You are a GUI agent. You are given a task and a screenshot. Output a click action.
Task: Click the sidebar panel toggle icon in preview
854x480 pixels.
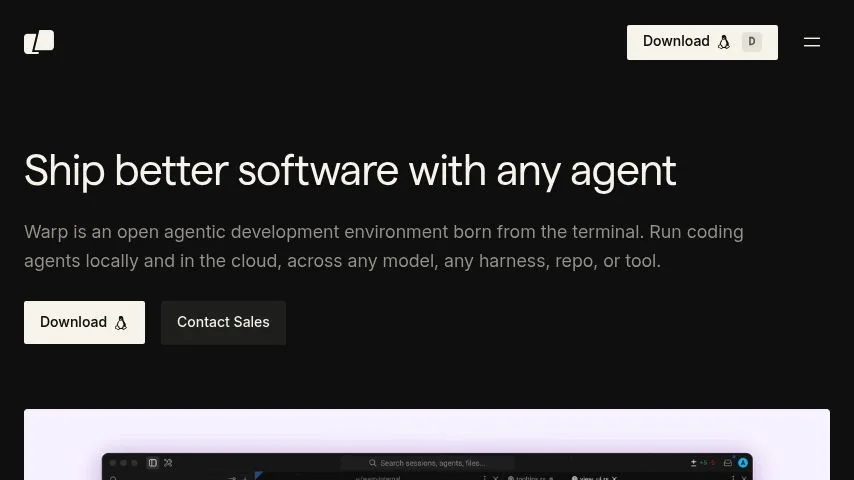(152, 463)
